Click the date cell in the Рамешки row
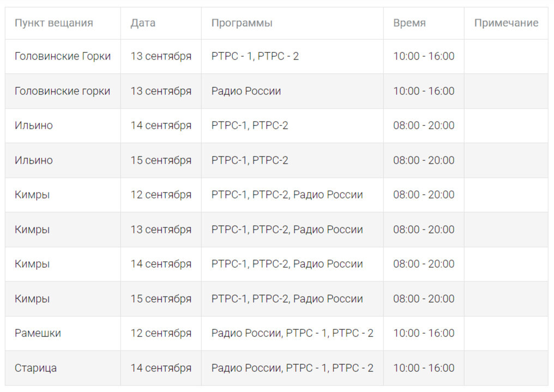Screen dimensions: 554x392 pyautogui.click(x=161, y=333)
